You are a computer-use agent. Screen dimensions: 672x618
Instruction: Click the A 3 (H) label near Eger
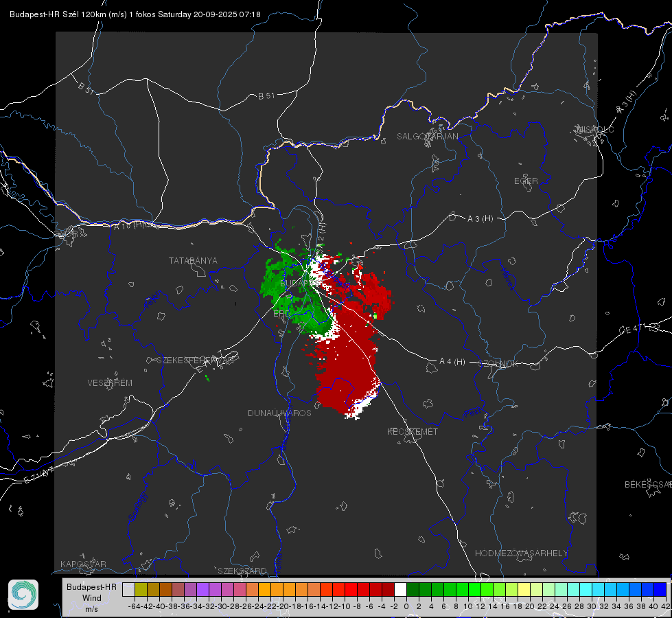(x=480, y=219)
